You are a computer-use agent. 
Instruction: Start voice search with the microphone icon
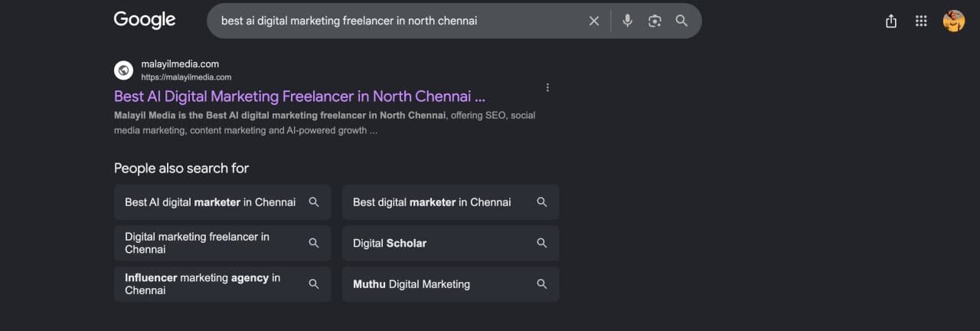(x=628, y=21)
